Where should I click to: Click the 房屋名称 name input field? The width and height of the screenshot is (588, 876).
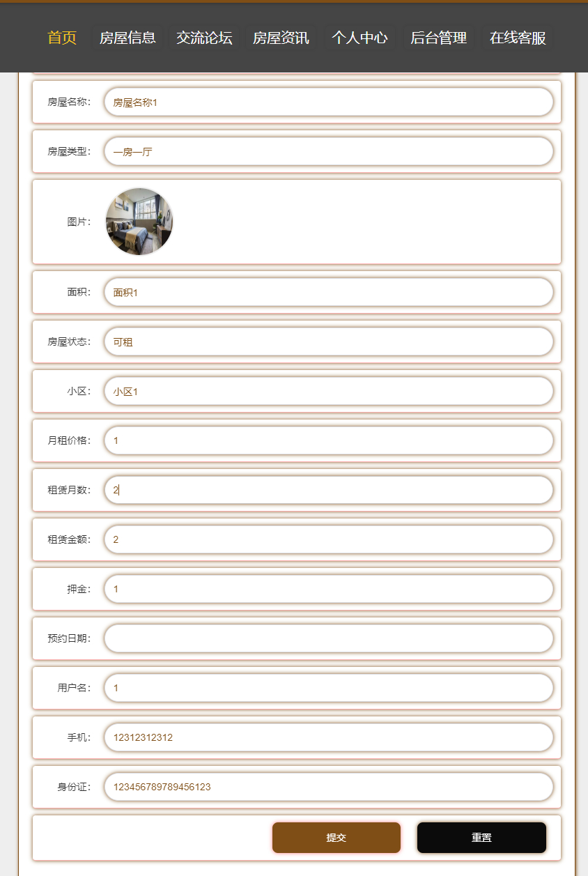(x=327, y=102)
